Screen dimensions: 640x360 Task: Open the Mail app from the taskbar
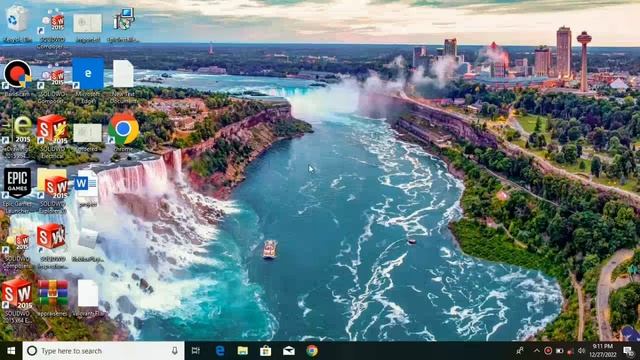[x=289, y=351]
